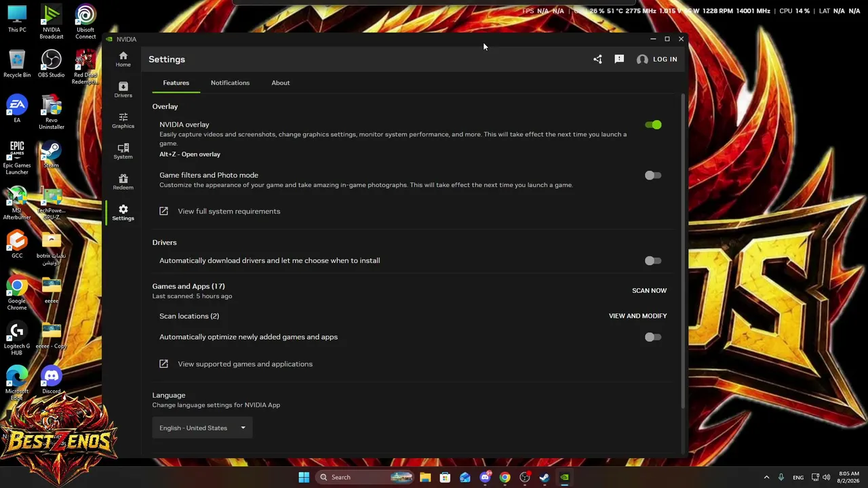Screen dimensions: 868x488
Task: Open the Redeem gift section
Action: (x=123, y=182)
